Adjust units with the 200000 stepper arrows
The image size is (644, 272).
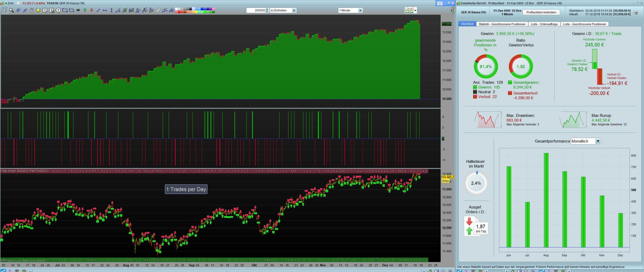pyautogui.click(x=267, y=10)
